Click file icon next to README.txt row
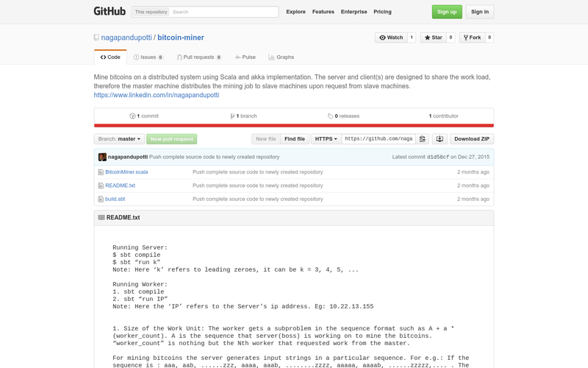The width and height of the screenshot is (588, 368). (101, 185)
